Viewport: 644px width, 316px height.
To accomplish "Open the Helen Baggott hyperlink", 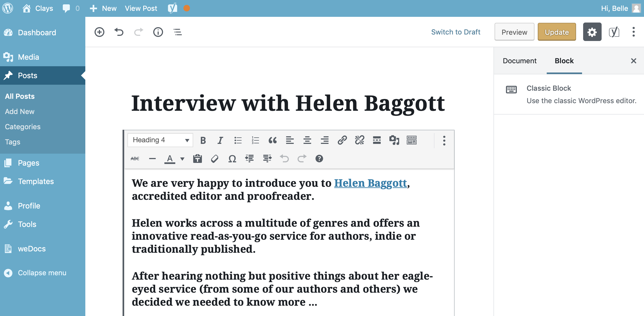I will tap(370, 183).
